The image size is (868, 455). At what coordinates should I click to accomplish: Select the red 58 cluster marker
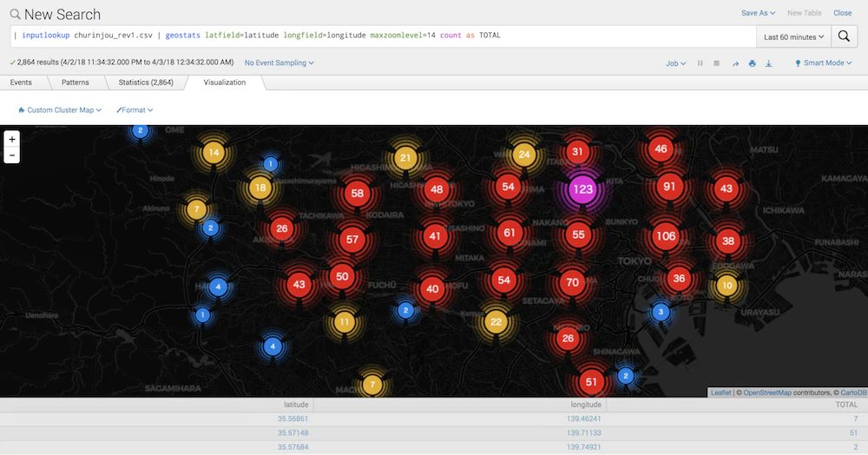point(357,193)
